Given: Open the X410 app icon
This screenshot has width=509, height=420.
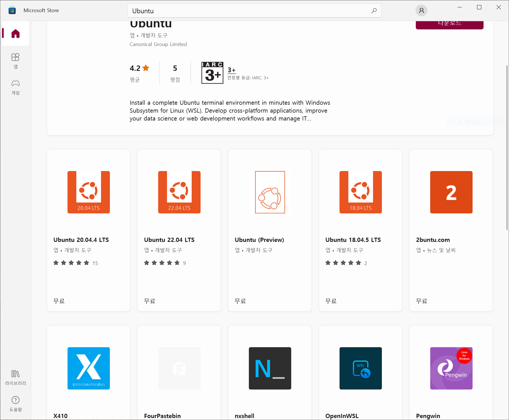Looking at the screenshot, I should (x=89, y=368).
